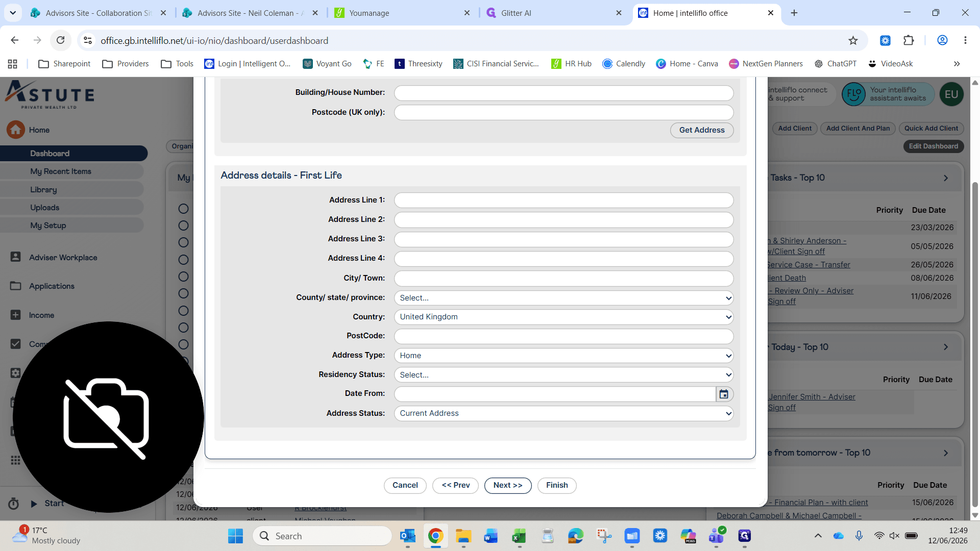The height and width of the screenshot is (551, 980).
Task: Open File Explorer from taskbar
Action: pos(463,536)
